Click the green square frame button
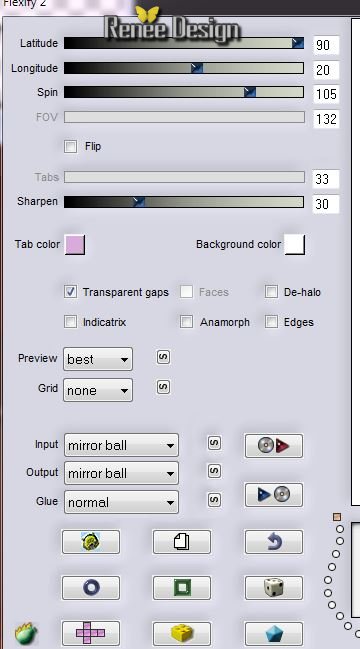The width and height of the screenshot is (360, 649). click(182, 587)
